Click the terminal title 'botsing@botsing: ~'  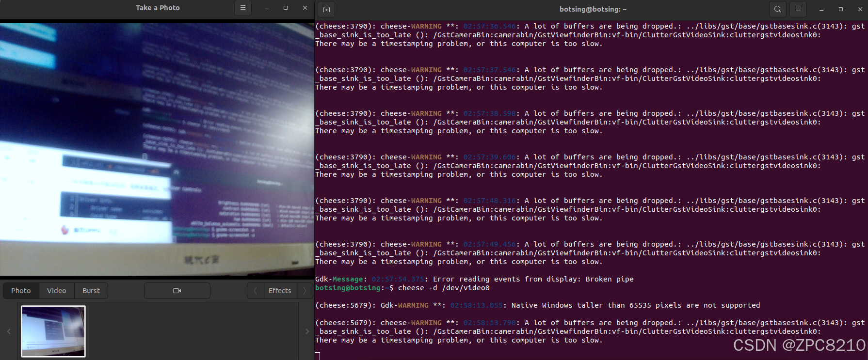click(x=593, y=9)
